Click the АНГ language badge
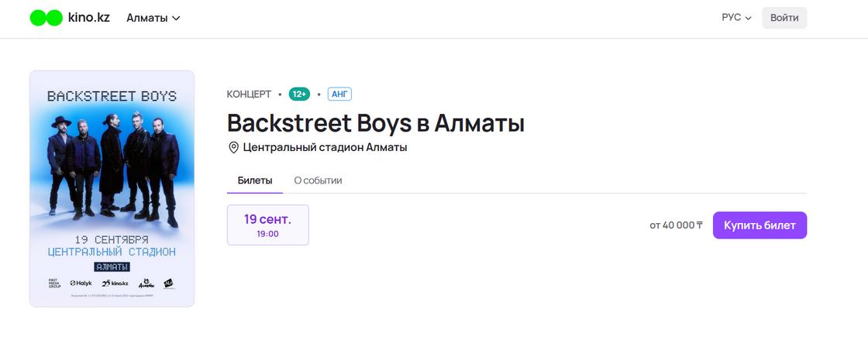 coord(339,94)
